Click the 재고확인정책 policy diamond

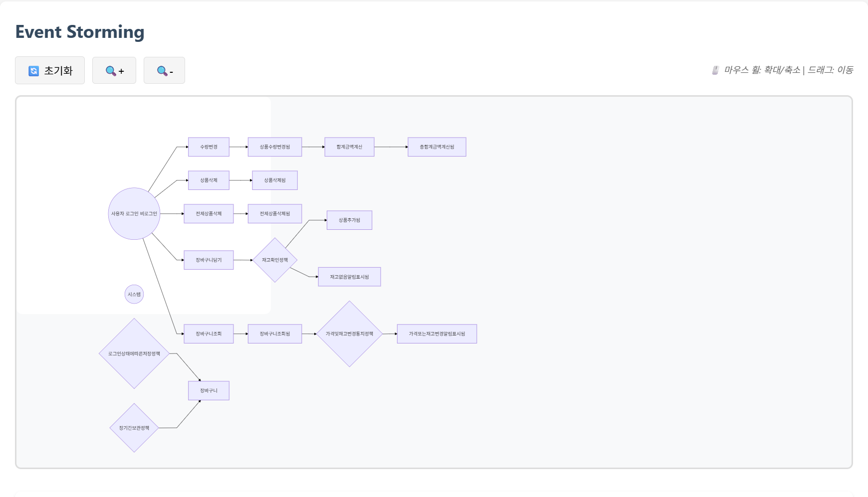click(x=275, y=260)
